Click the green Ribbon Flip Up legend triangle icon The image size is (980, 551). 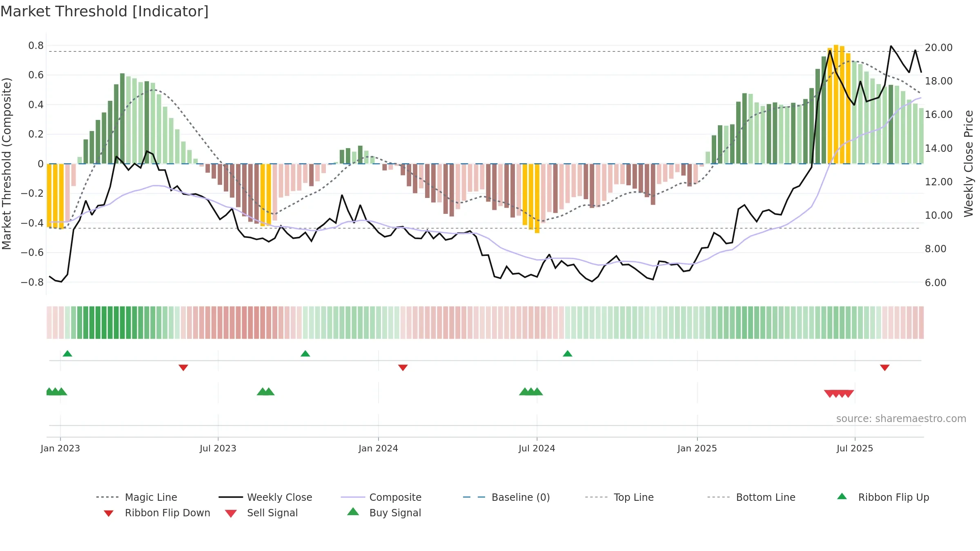[x=842, y=496]
